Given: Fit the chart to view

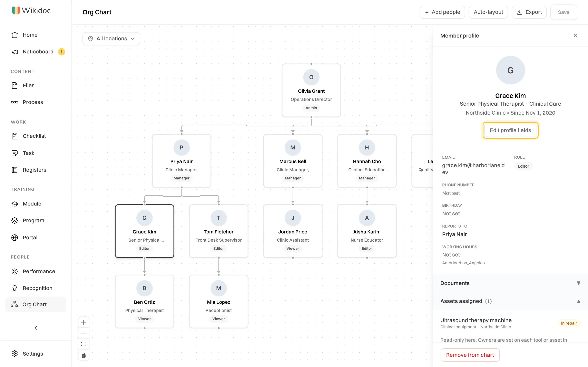Looking at the screenshot, I should pos(84,344).
